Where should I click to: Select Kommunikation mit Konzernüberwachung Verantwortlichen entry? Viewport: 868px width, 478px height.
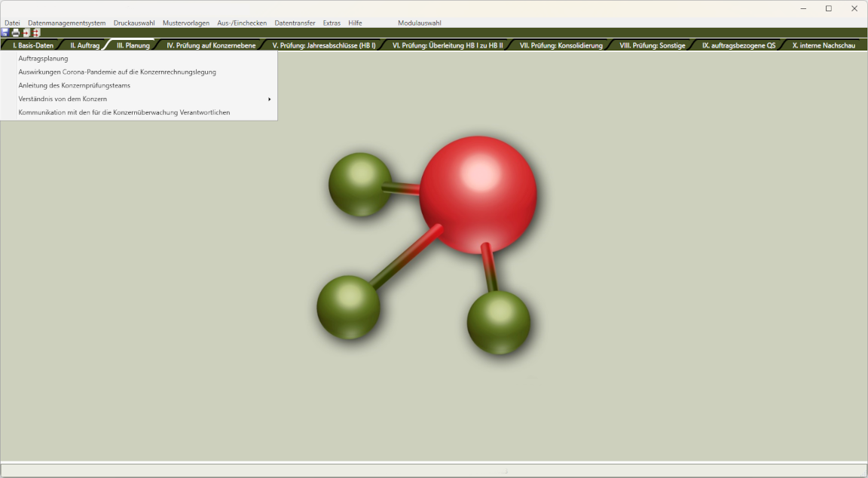(x=124, y=112)
